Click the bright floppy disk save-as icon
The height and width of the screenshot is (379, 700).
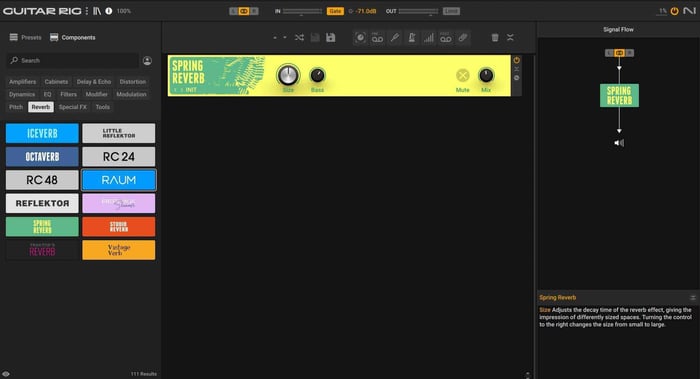click(330, 37)
